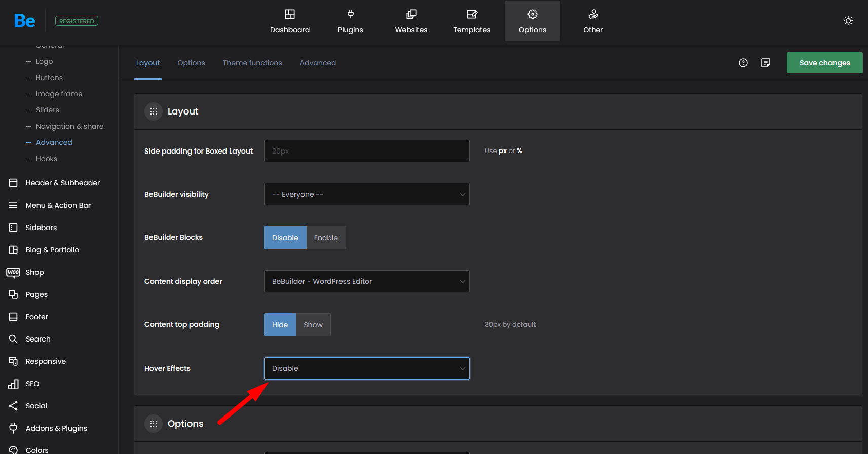Click the Layout section grid icon
868x454 pixels.
pyautogui.click(x=154, y=111)
